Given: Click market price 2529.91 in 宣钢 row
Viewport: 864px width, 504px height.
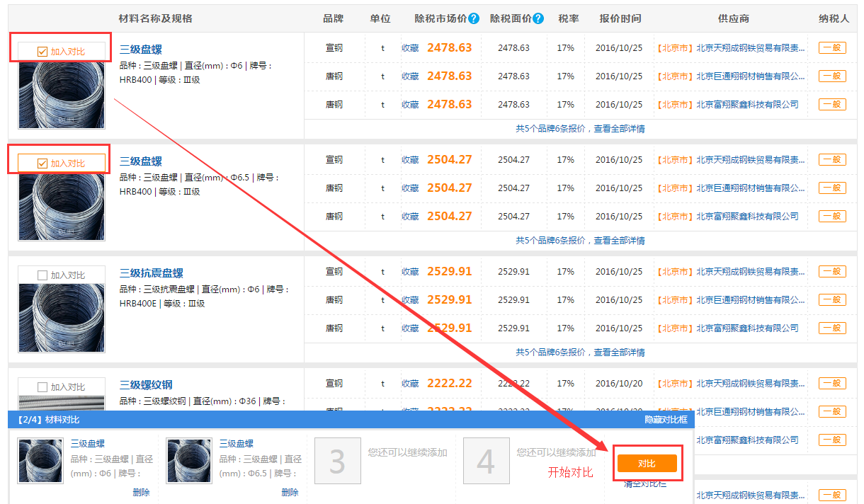Looking at the screenshot, I should 449,272.
